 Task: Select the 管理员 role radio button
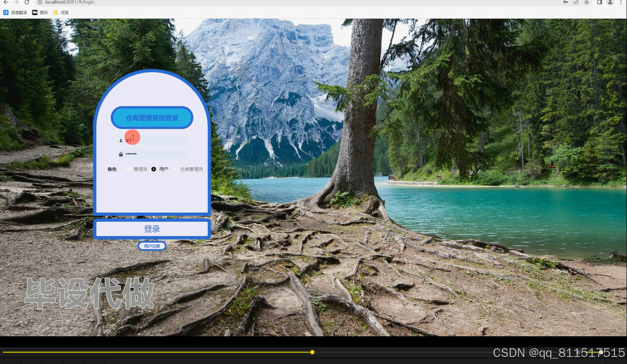click(128, 169)
